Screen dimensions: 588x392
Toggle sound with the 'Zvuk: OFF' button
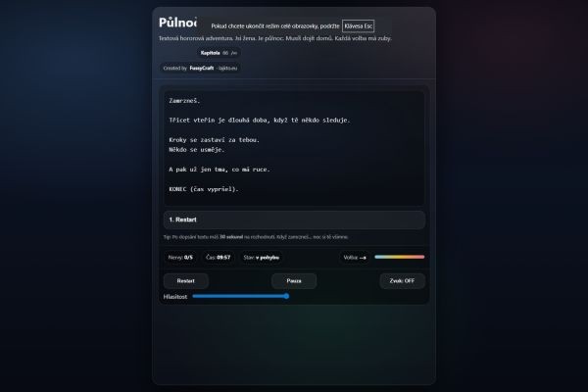[x=402, y=281]
